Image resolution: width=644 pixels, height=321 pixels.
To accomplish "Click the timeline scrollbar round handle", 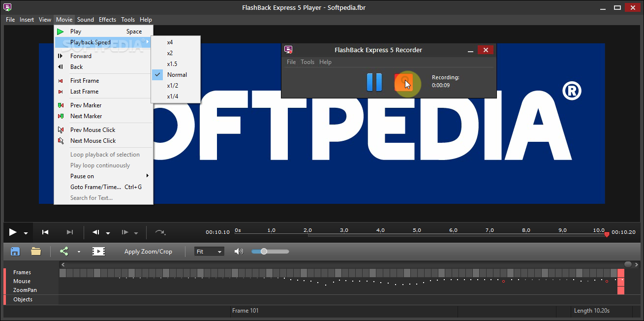I will (x=628, y=264).
